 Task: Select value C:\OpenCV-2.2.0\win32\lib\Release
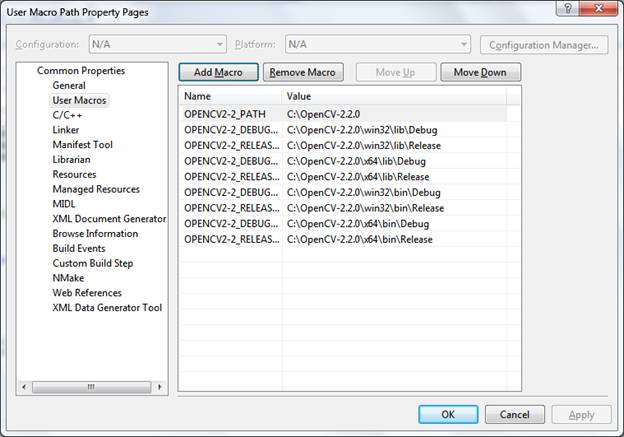[364, 145]
